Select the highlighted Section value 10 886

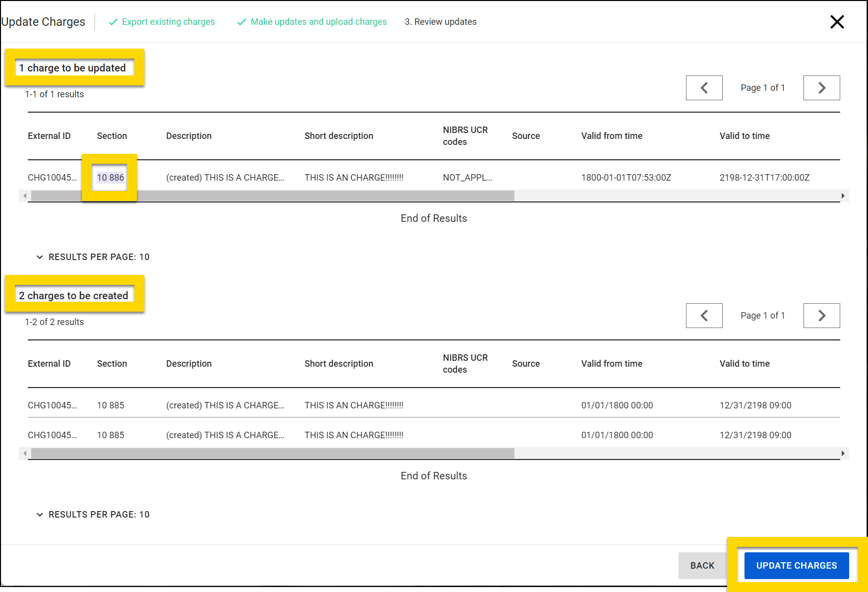coord(109,177)
